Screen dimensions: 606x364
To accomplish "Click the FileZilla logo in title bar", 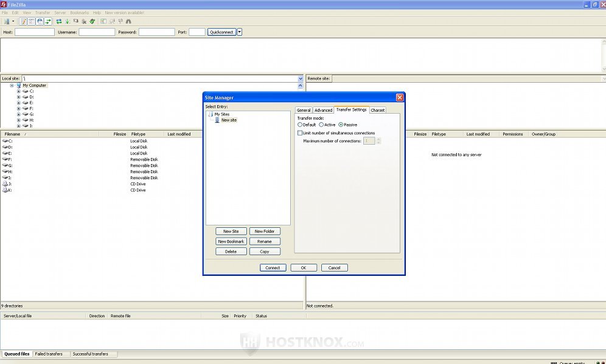I will click(x=4, y=5).
